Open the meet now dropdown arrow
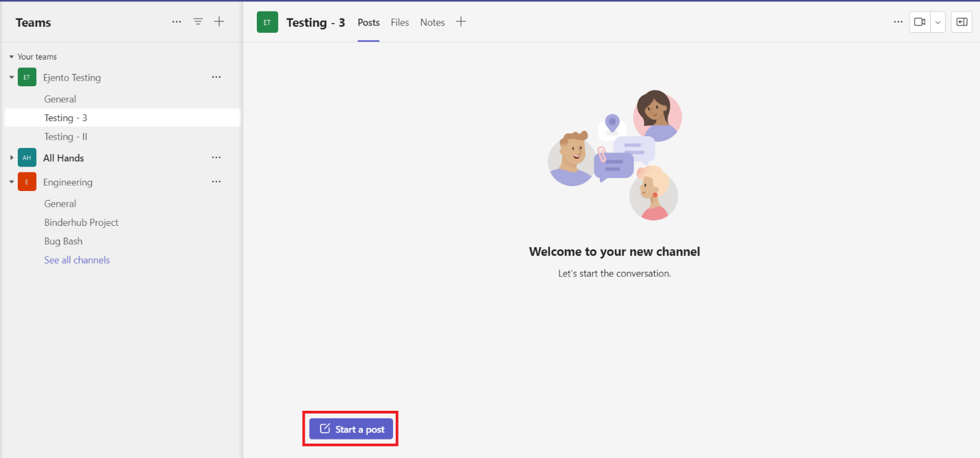 (938, 22)
